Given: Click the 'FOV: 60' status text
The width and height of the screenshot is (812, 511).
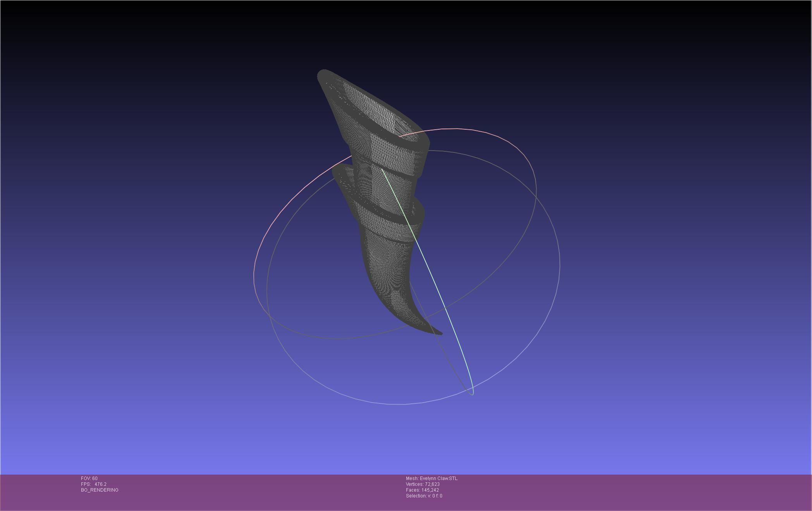Looking at the screenshot, I should pyautogui.click(x=89, y=478).
